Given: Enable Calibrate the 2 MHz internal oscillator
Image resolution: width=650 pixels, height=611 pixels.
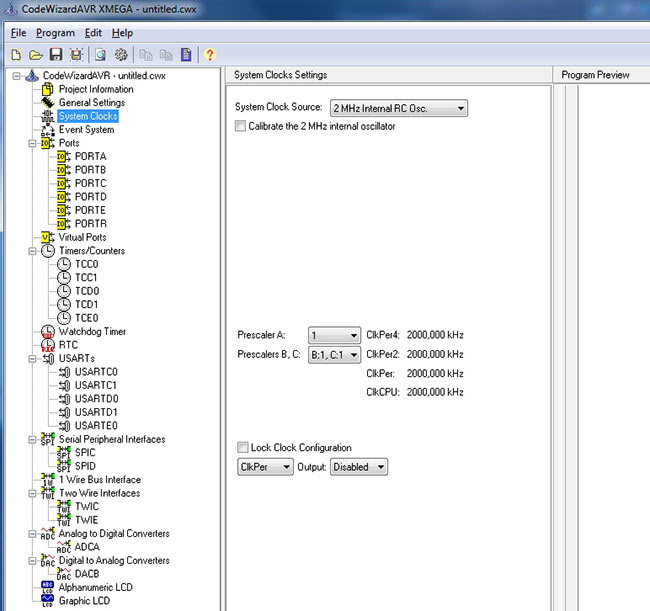Looking at the screenshot, I should pos(240,126).
